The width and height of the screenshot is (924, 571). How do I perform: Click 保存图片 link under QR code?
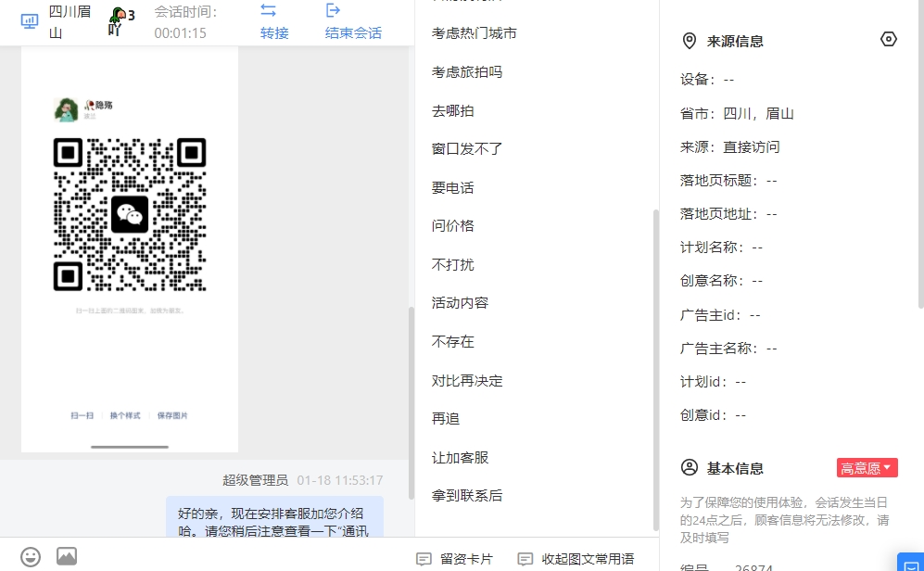(172, 415)
